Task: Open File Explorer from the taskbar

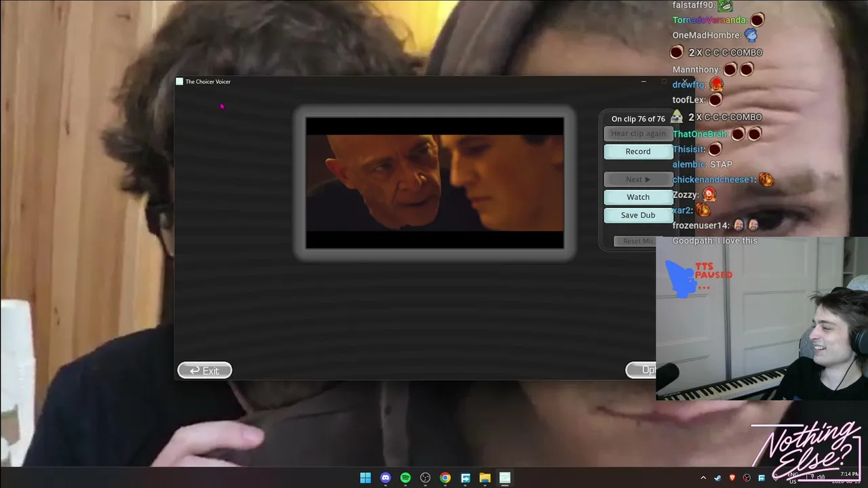Action: [x=485, y=478]
